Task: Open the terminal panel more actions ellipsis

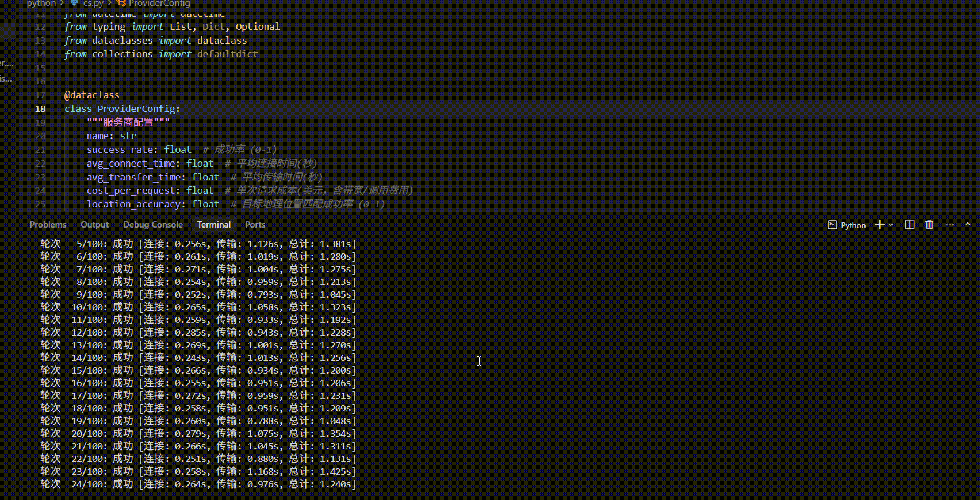Action: [x=950, y=225]
